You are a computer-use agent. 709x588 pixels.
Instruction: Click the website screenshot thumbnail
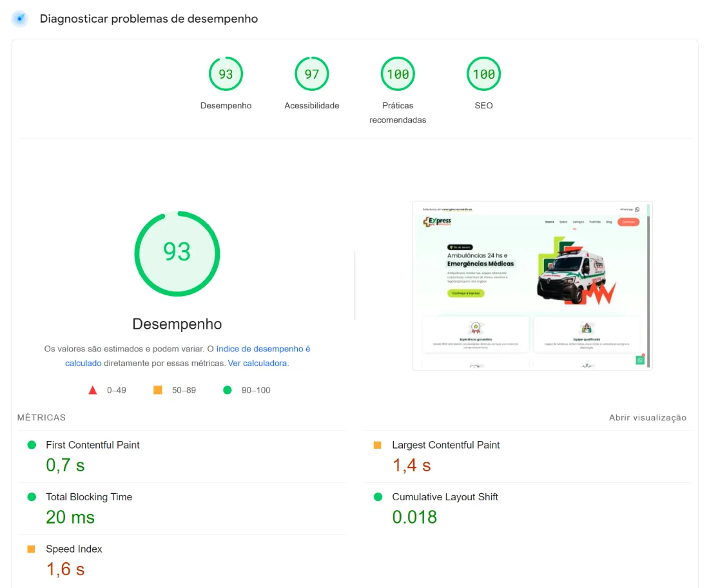(532, 286)
